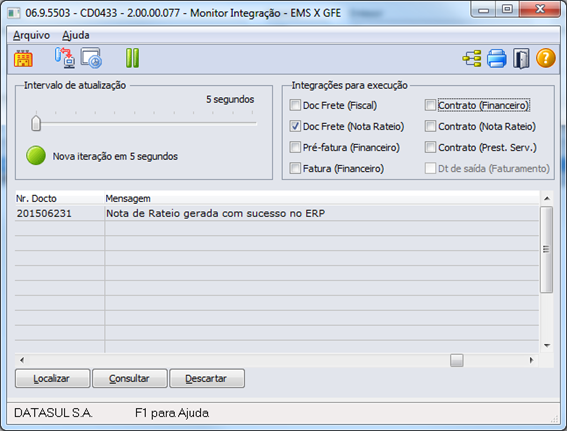This screenshot has width=567, height=431.
Task: Click the scroll up arrow of message table
Action: click(x=547, y=198)
